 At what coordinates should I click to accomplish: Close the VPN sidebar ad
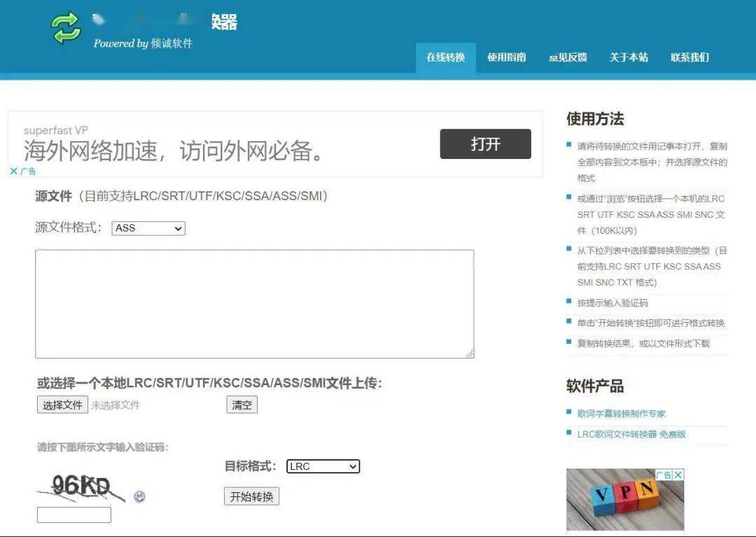tap(678, 475)
